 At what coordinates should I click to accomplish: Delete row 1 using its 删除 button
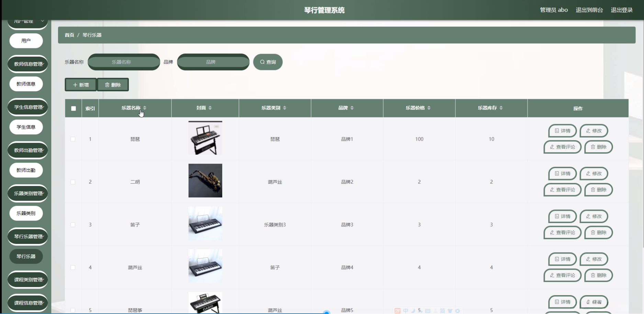pyautogui.click(x=599, y=147)
